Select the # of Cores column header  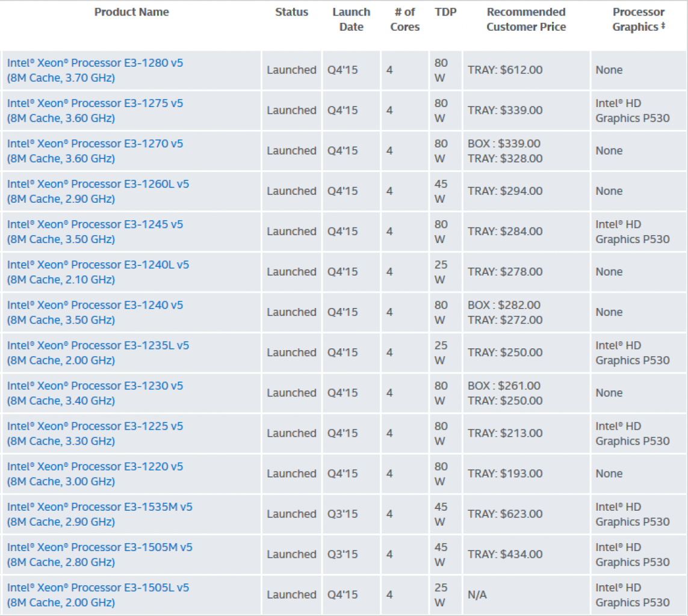coord(405,19)
